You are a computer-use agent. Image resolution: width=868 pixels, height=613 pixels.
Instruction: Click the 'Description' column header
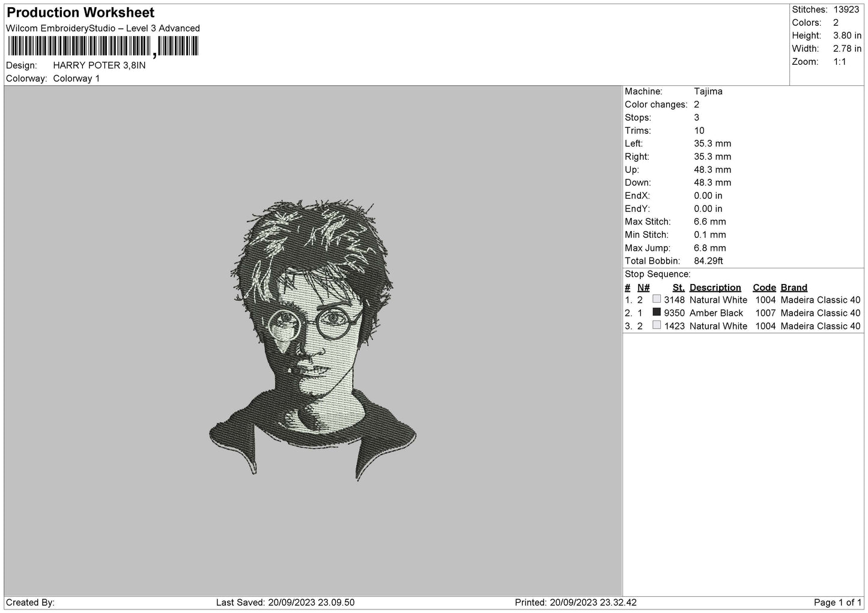click(715, 288)
